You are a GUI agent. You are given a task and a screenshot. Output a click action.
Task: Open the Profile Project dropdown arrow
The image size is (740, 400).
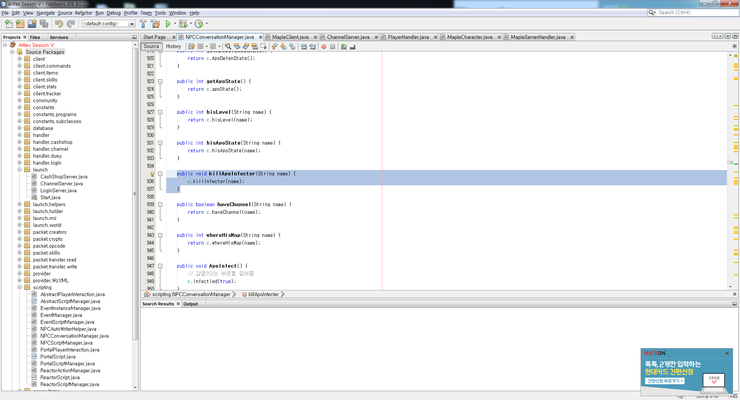coord(206,24)
